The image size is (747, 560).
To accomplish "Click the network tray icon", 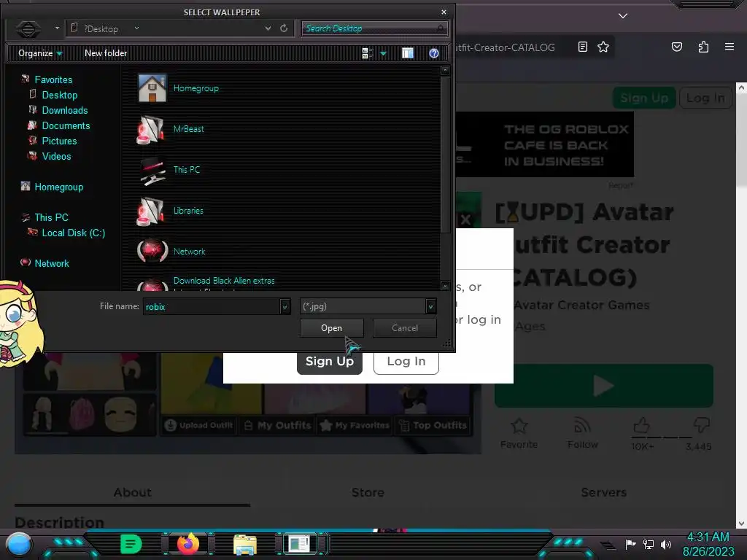I will (649, 544).
